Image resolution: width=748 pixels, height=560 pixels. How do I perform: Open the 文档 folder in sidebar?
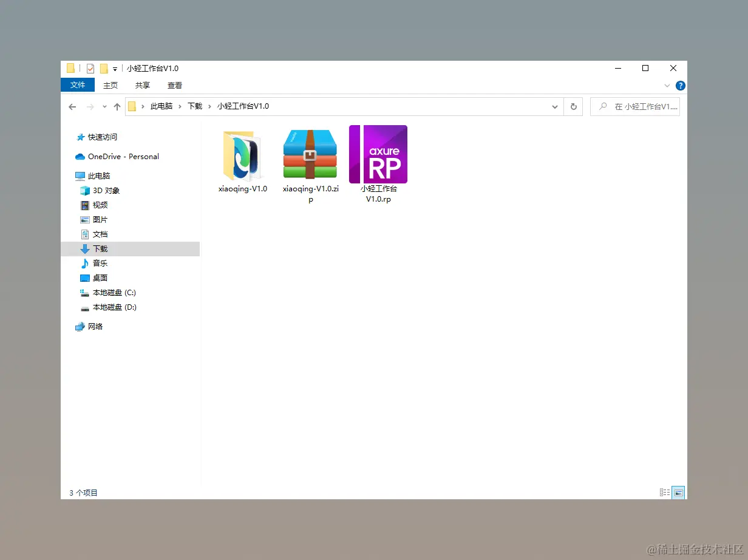94,234
